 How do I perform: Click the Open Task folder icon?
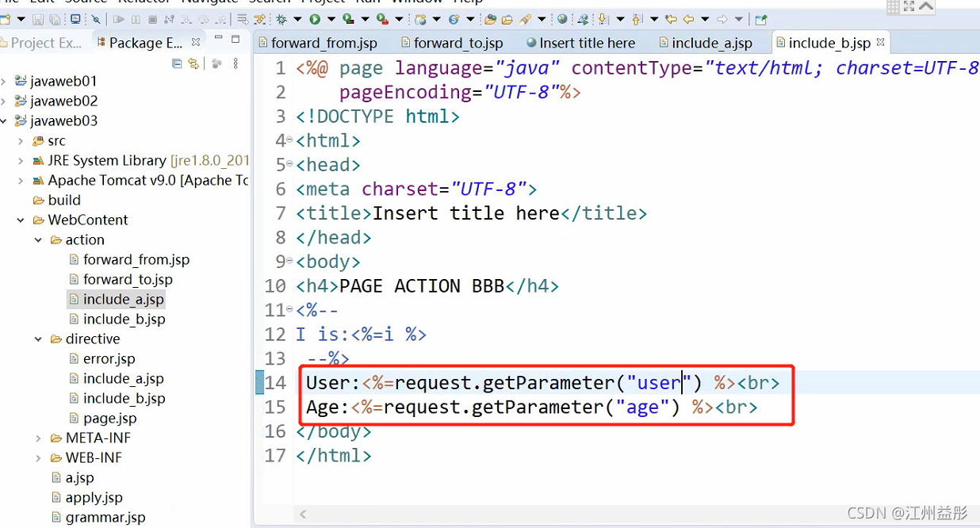(507, 19)
